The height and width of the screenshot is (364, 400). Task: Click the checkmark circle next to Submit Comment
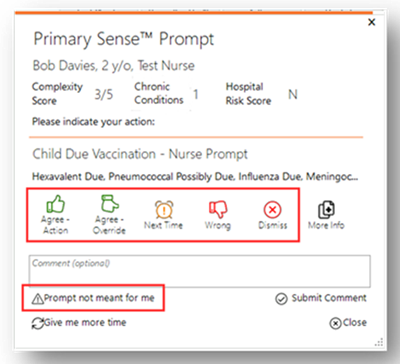tap(281, 299)
